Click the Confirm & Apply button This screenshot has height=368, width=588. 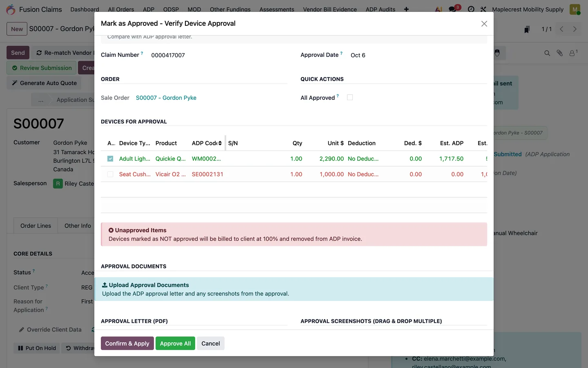pos(127,343)
